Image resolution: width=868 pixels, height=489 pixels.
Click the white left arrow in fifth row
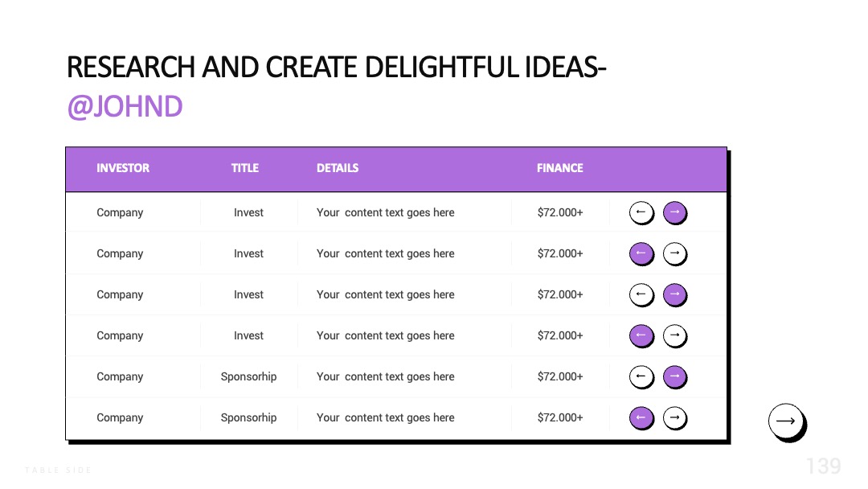(641, 376)
